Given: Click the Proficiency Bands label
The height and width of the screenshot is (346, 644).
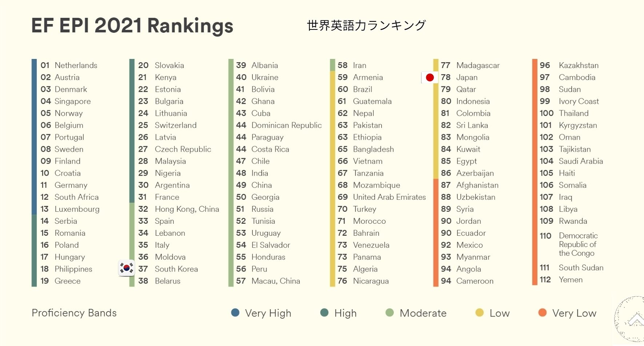Looking at the screenshot, I should click(74, 313).
